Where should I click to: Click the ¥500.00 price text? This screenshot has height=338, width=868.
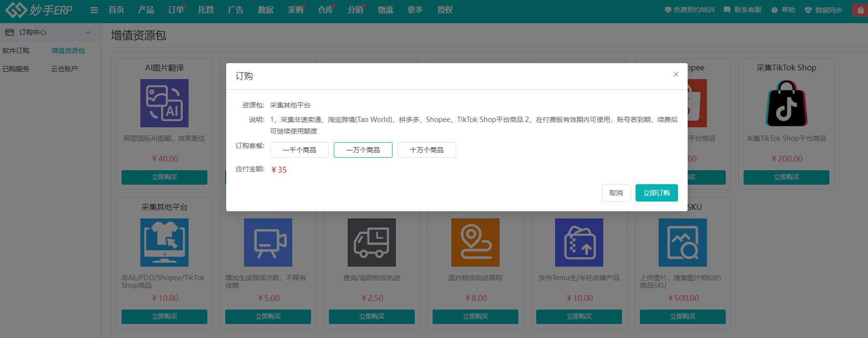(x=683, y=298)
